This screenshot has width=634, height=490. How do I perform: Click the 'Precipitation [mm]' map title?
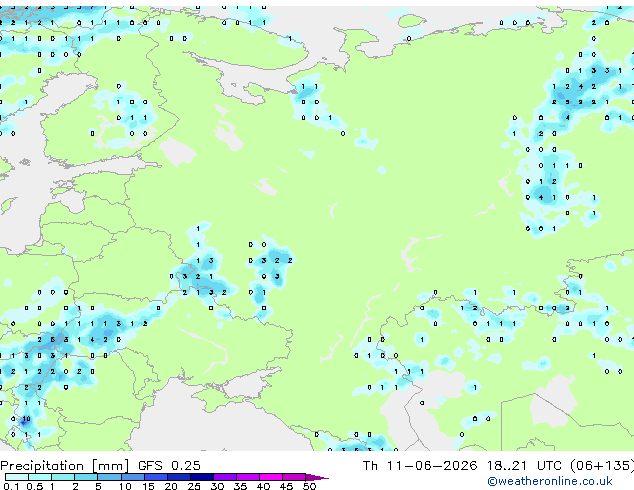tap(65, 466)
